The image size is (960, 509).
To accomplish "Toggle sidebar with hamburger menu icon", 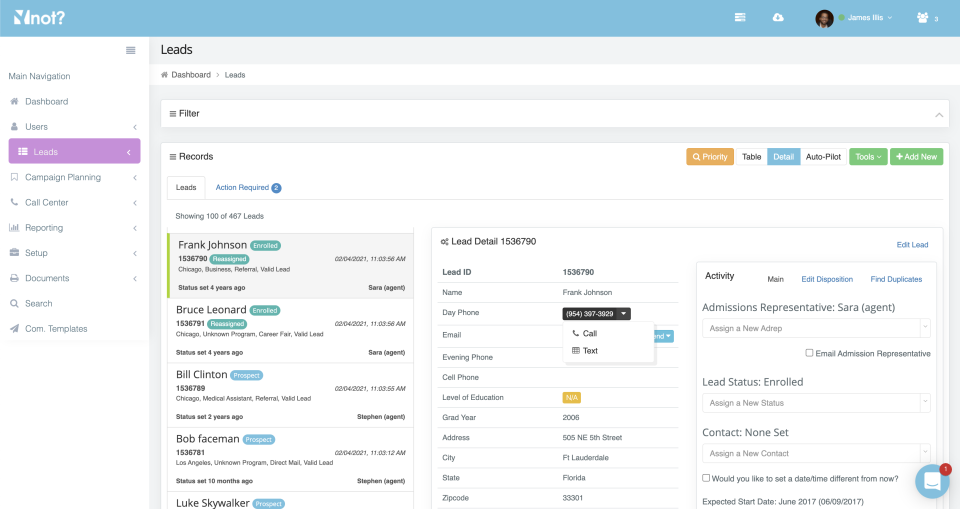I will tap(130, 50).
